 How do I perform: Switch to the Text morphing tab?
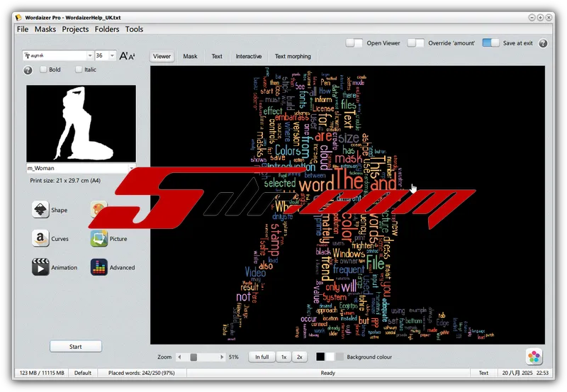pos(293,57)
